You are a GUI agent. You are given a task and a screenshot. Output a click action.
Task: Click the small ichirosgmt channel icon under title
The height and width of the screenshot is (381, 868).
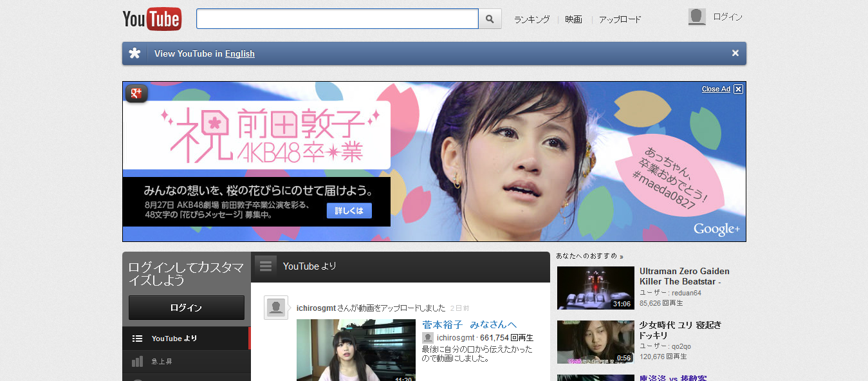pyautogui.click(x=427, y=337)
